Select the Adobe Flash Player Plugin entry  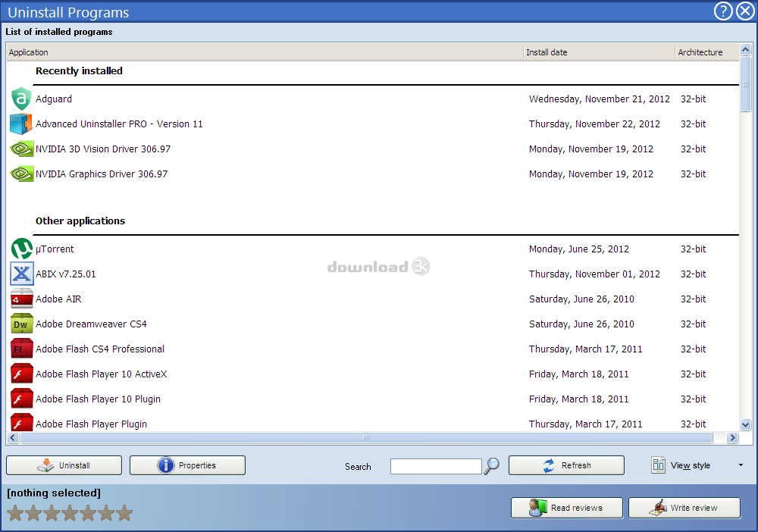pyautogui.click(x=373, y=424)
